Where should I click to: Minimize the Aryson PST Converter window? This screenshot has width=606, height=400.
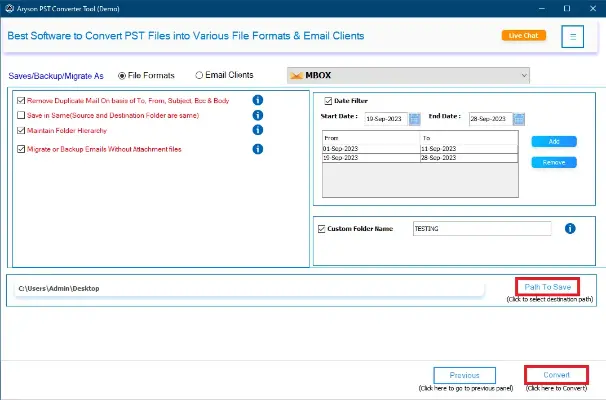click(542, 8)
